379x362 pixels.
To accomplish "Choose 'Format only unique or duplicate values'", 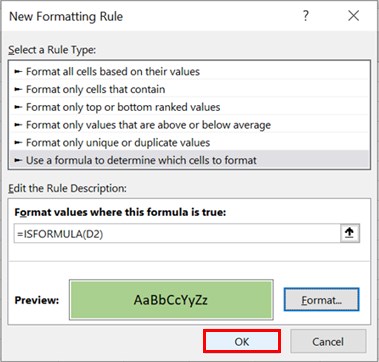I will click(189, 143).
